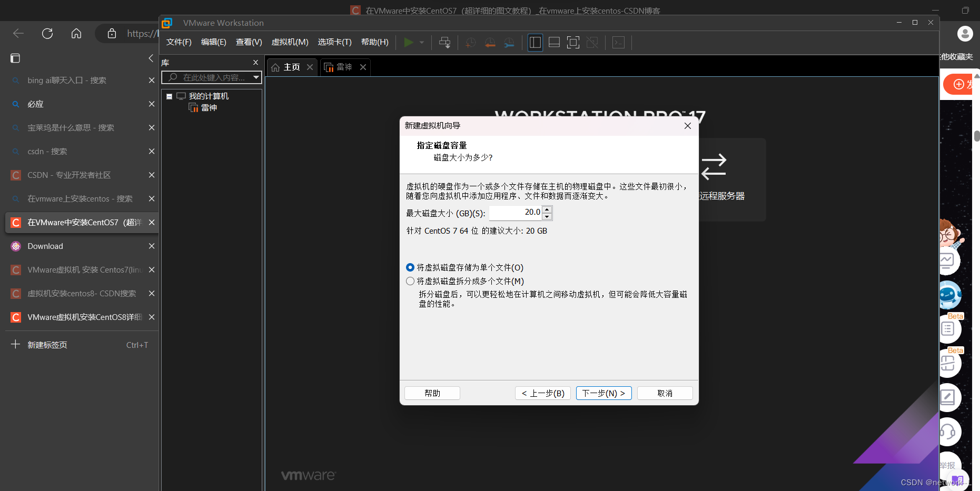Screen dimensions: 980x491
Task: Click browser back arrow icon
Action: click(18, 34)
